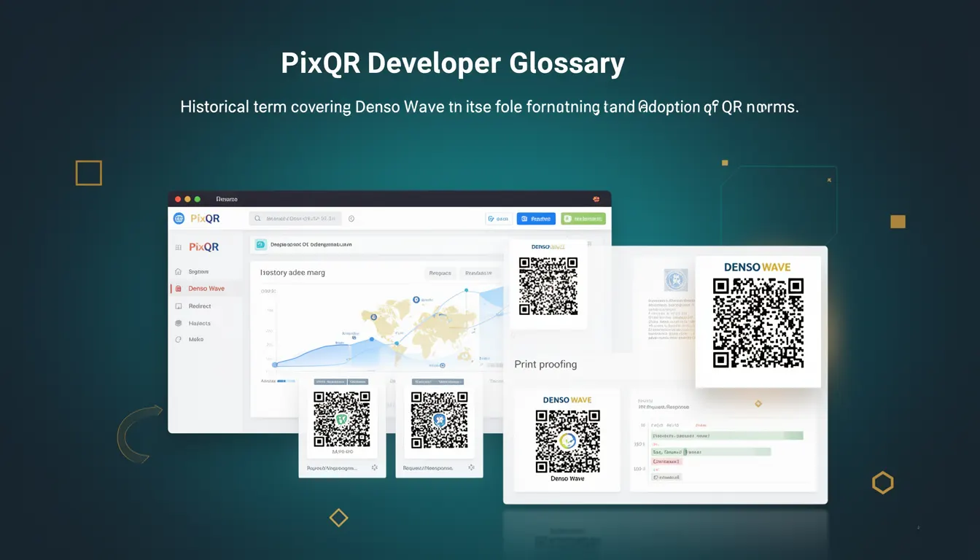Click the clock icon beside the search field

pos(351,218)
